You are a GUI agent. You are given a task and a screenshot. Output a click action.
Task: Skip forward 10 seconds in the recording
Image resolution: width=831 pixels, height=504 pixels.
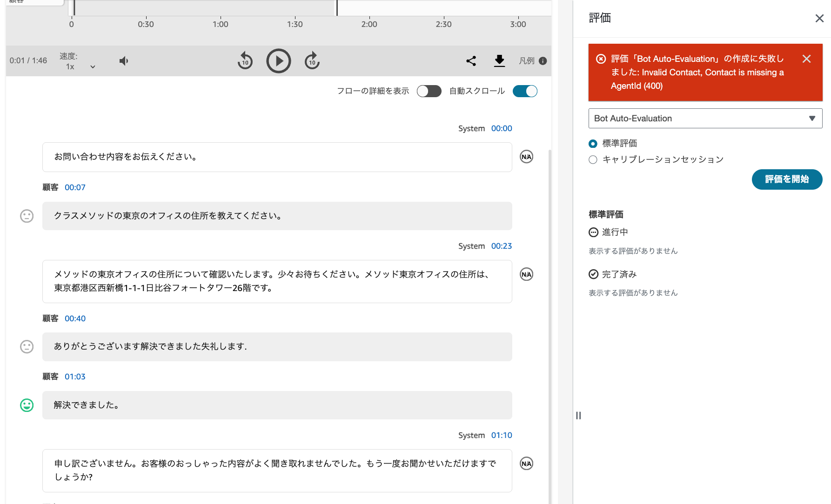pos(312,61)
